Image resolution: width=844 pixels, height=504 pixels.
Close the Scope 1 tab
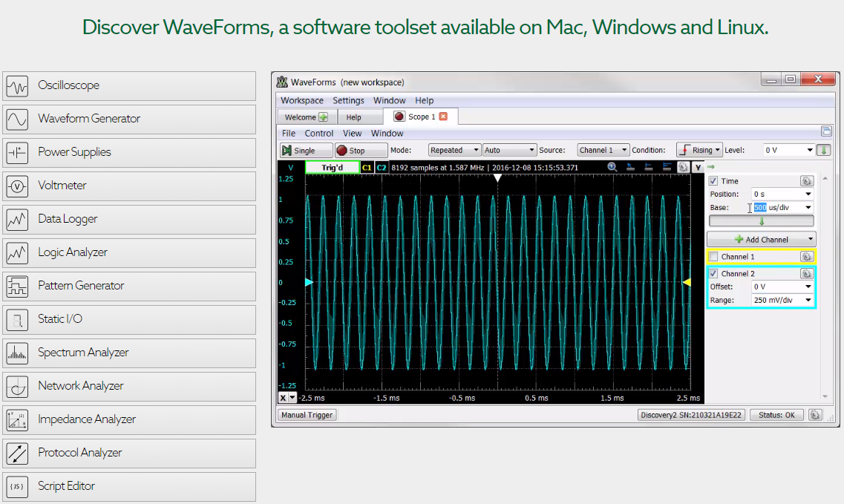tap(443, 117)
